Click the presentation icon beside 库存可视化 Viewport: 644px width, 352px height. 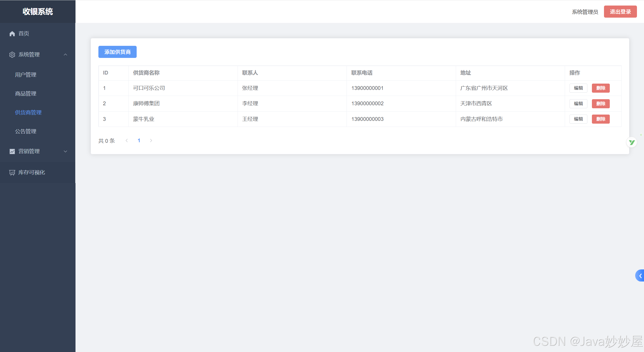click(x=12, y=172)
